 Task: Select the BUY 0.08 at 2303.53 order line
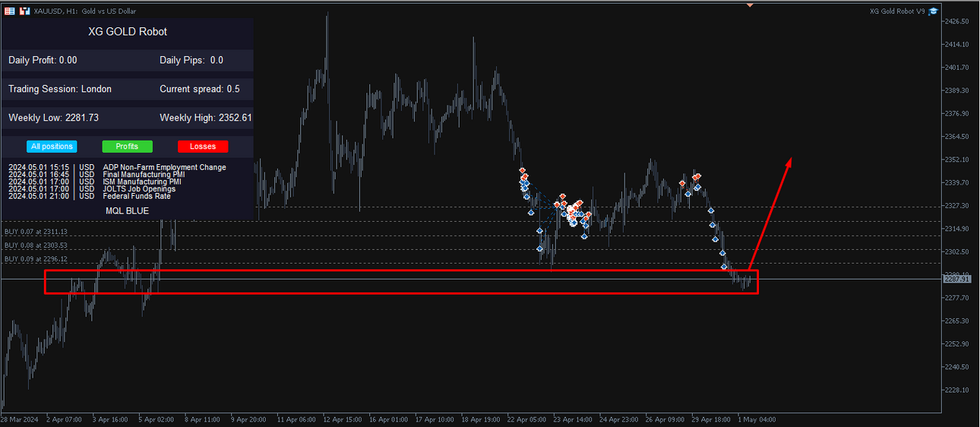[36, 245]
